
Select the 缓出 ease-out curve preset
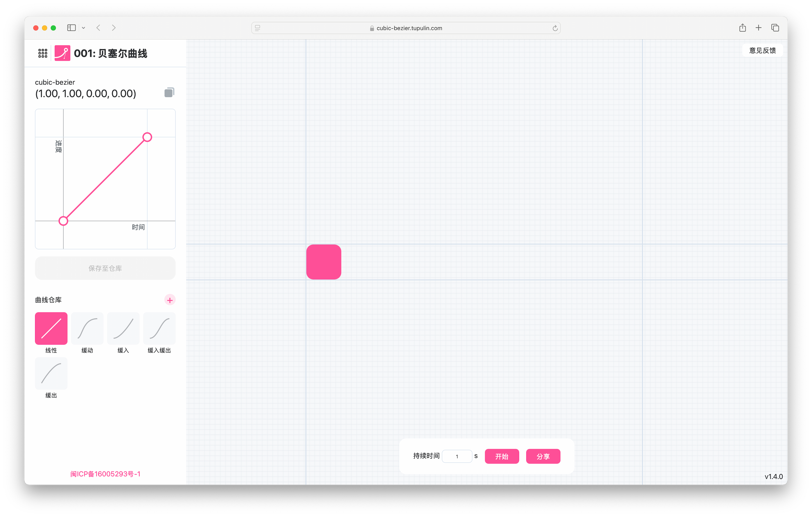tap(51, 374)
